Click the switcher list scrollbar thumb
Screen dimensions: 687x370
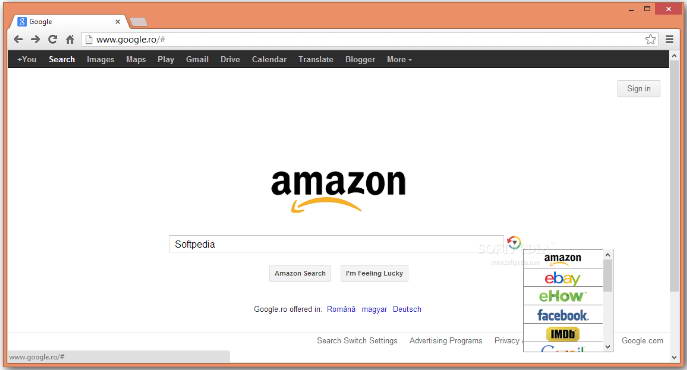pyautogui.click(x=608, y=276)
